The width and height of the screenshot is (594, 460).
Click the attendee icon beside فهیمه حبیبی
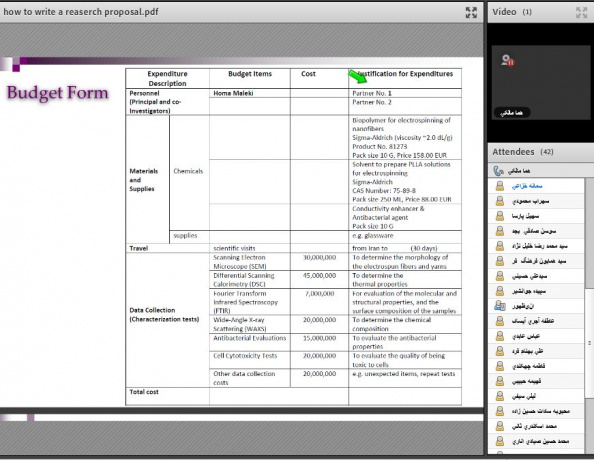(x=500, y=381)
